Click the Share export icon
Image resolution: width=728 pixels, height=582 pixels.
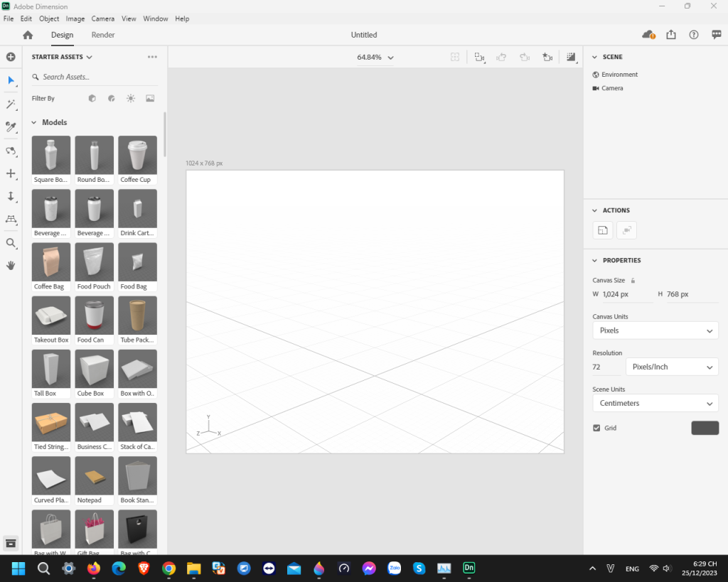[671, 35]
